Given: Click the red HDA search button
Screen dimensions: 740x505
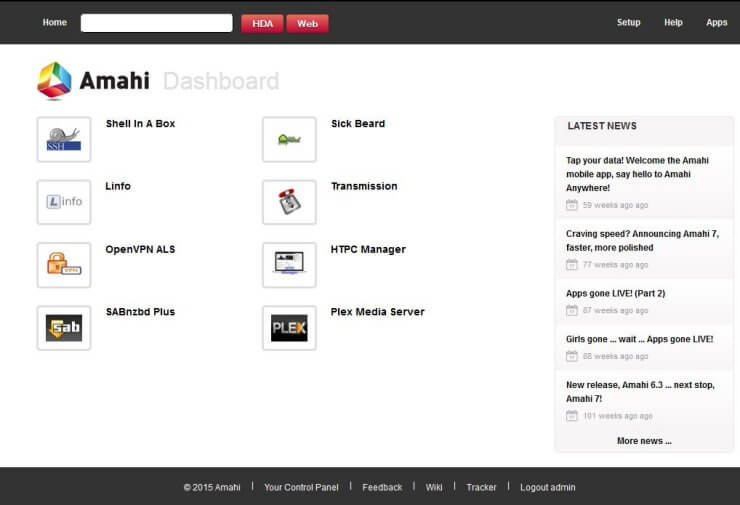Looking at the screenshot, I should (x=262, y=24).
